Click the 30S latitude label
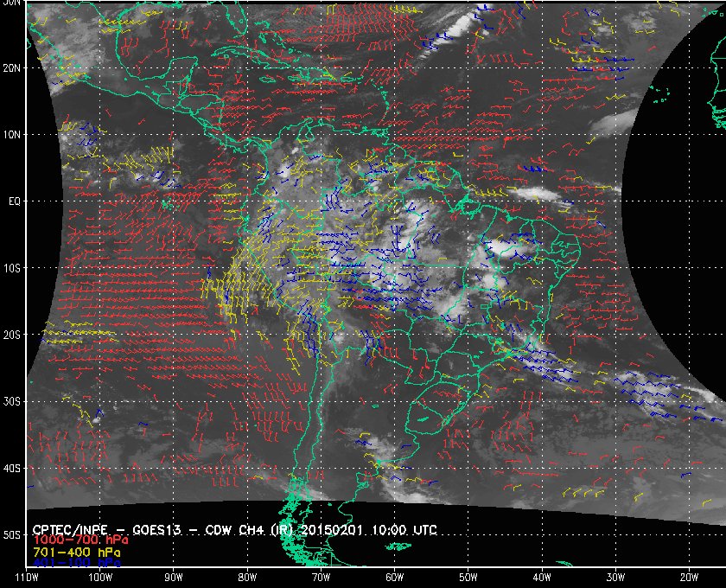Viewport: 726px width, 588px height. [x=11, y=402]
